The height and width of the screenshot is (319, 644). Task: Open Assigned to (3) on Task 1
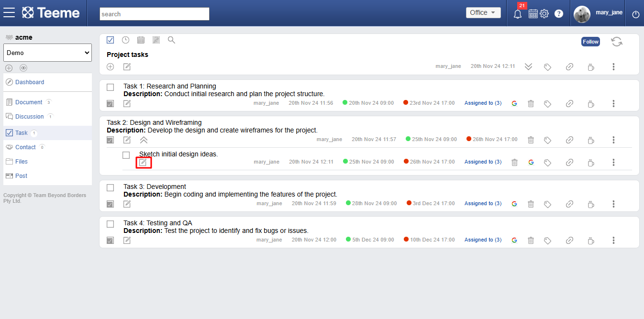pyautogui.click(x=483, y=103)
